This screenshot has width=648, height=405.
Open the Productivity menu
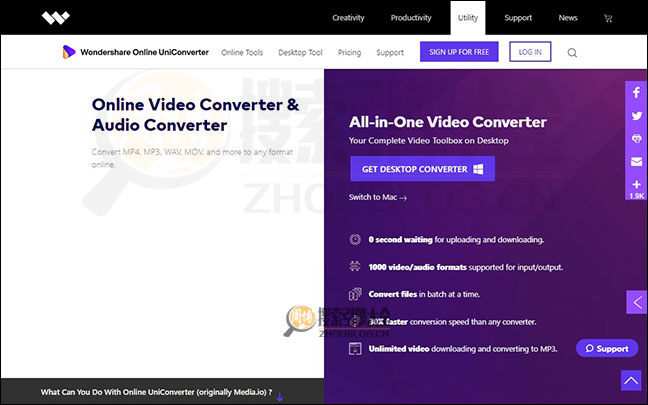pyautogui.click(x=411, y=18)
